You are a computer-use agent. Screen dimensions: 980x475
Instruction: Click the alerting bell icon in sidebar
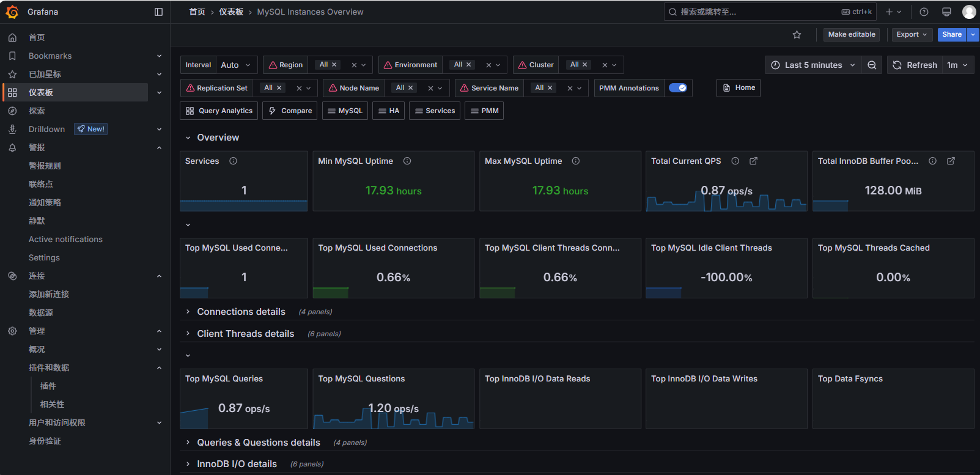12,147
